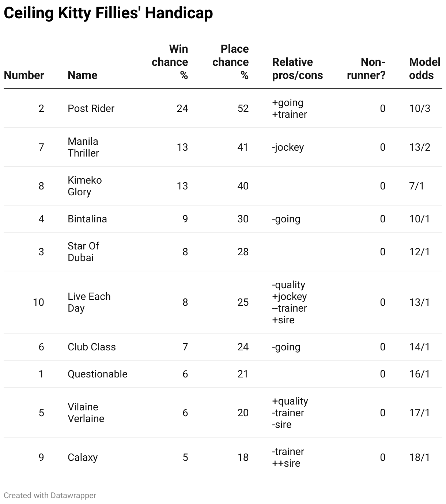Click Post Rider's 10/3 model odds
Screen dimensions: 446x504
[x=420, y=108]
